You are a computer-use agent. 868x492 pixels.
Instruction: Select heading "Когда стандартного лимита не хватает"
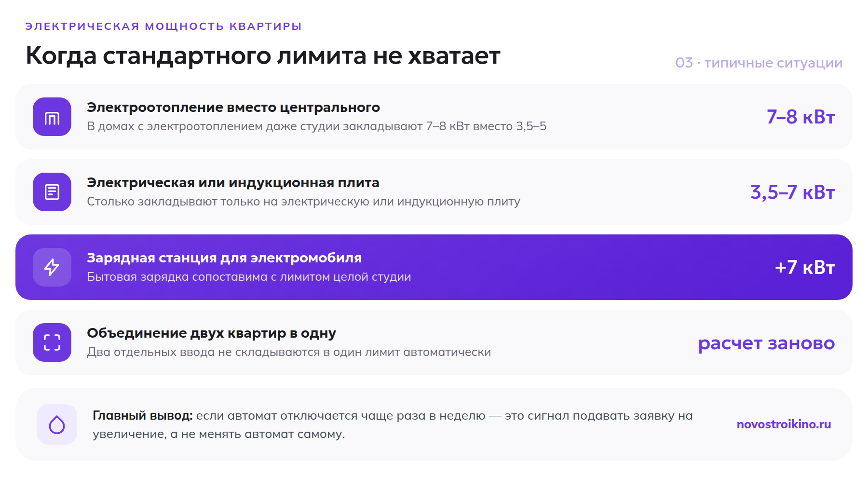(x=263, y=55)
